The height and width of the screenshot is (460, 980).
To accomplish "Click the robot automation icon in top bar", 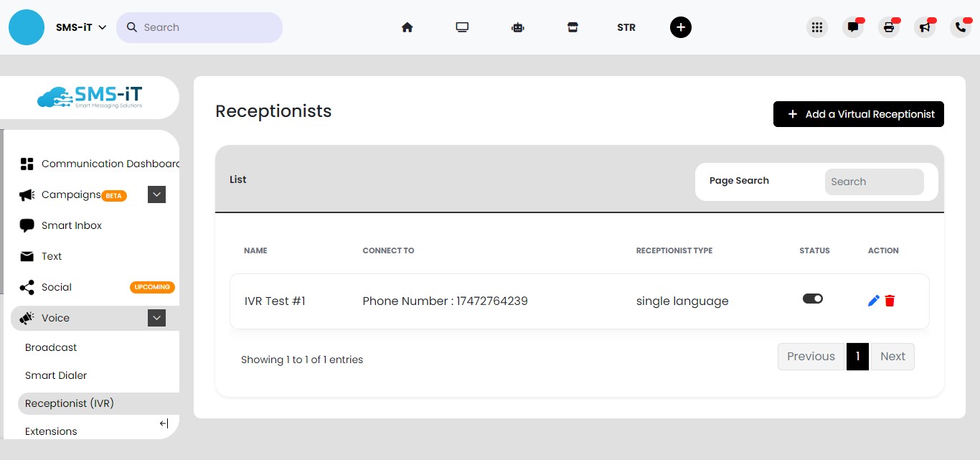I will 517,27.
